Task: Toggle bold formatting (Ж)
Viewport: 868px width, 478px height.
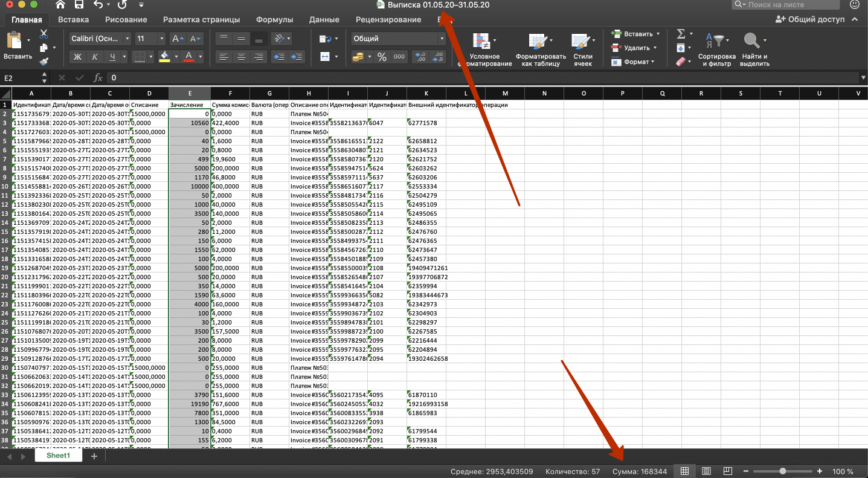Action: click(77, 57)
